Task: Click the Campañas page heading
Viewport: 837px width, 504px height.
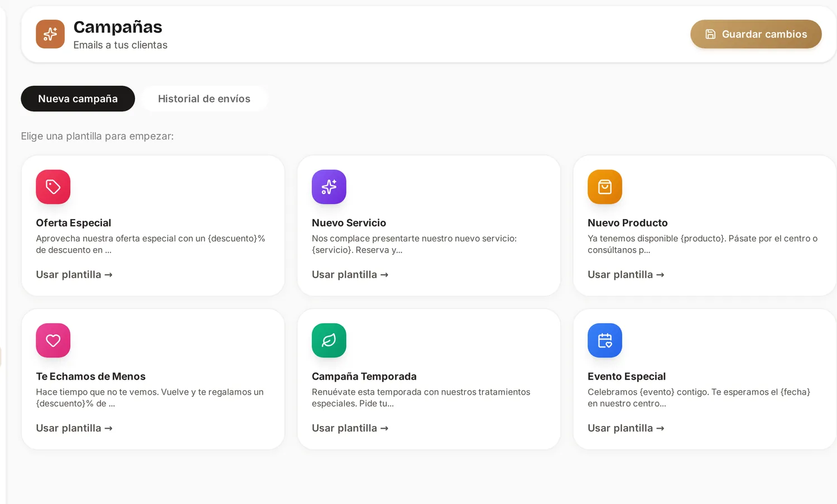Action: click(x=118, y=27)
